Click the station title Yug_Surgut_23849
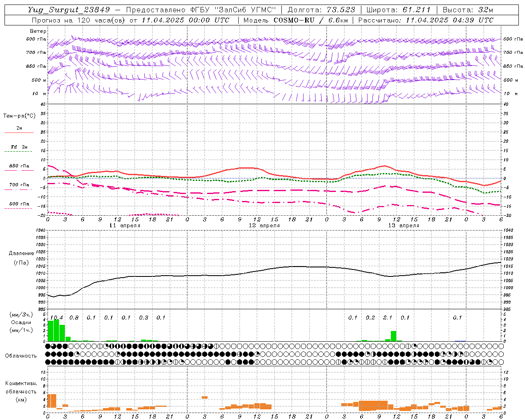Screen dimensions: 525x420 click(69, 10)
